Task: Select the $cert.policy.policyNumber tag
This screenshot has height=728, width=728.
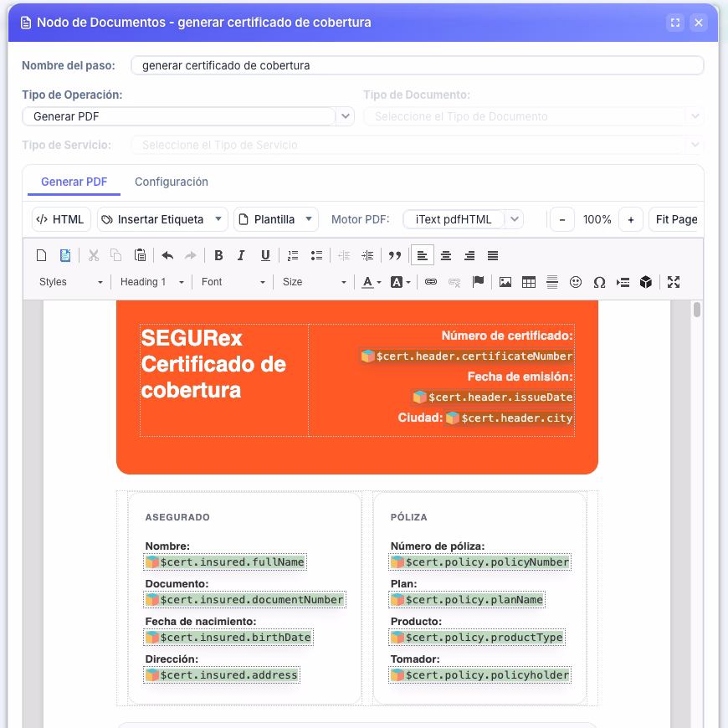Action: [480, 562]
